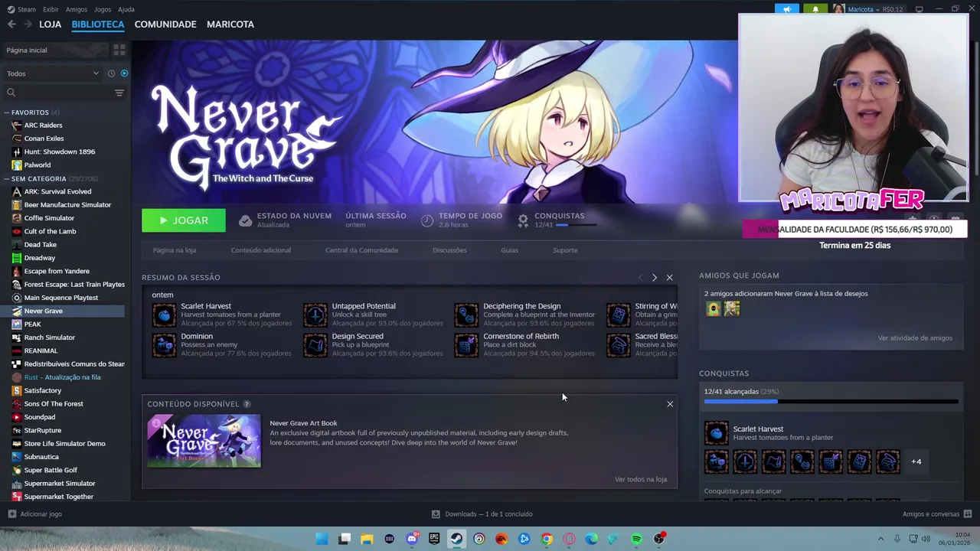Open the Never Grave Art Book thumbnail

204,441
